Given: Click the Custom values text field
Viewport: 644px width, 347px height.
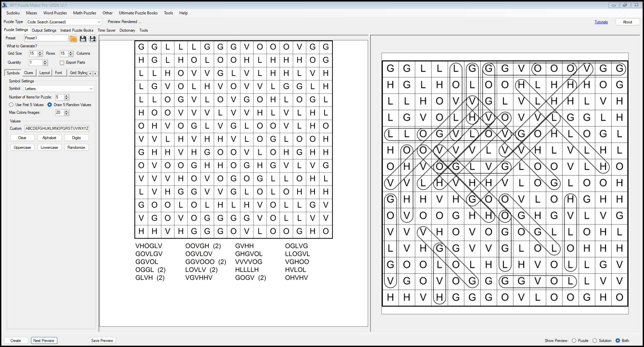Looking at the screenshot, I should click(x=57, y=128).
